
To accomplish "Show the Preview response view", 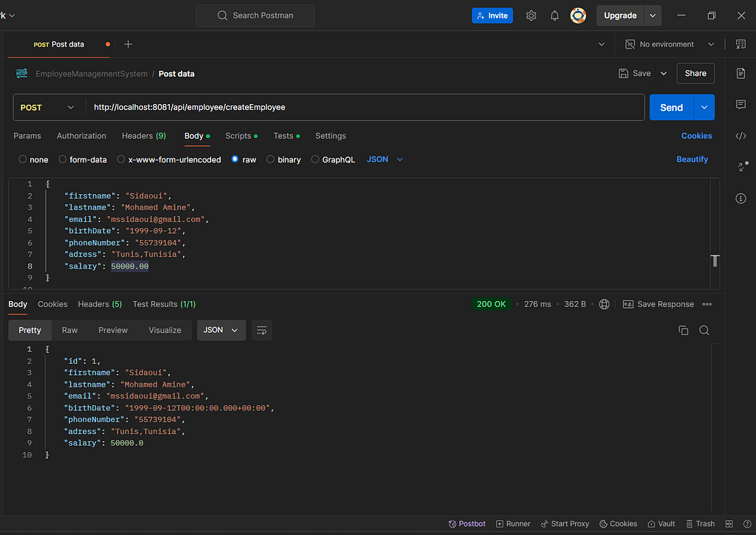I will 113,330.
